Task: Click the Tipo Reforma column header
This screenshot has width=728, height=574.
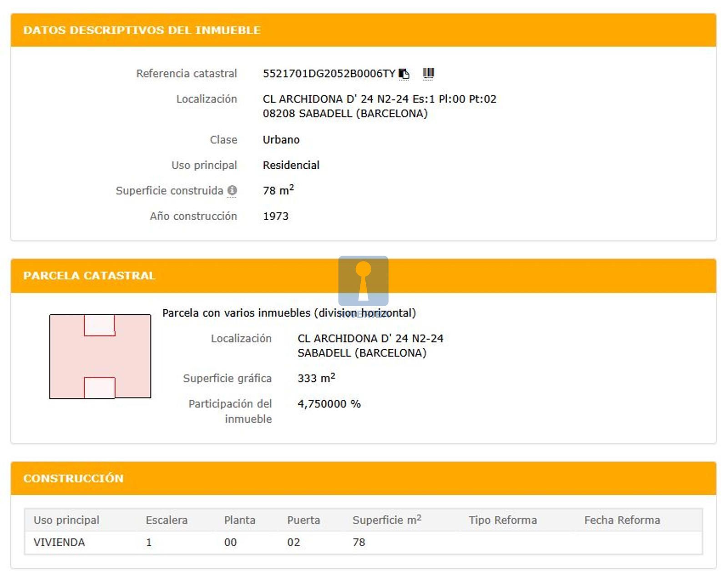Action: (503, 520)
